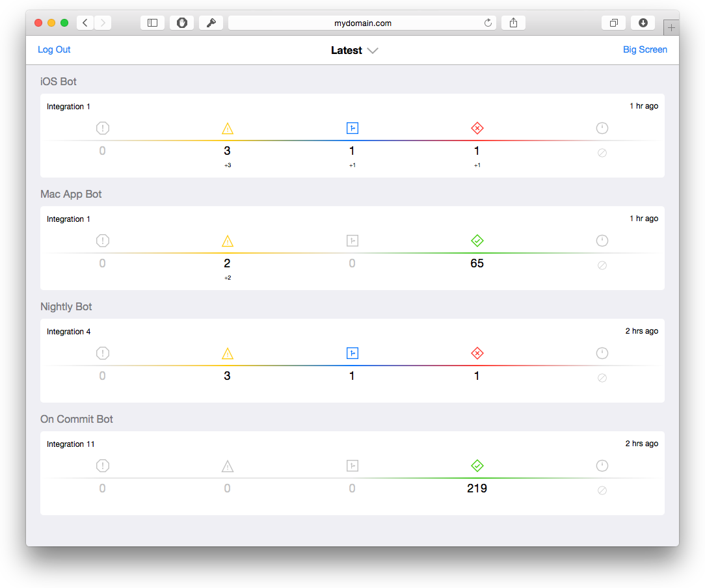Click the errors octagon icon in Nightly Bot
Screen dimensions: 705x588
pos(102,354)
